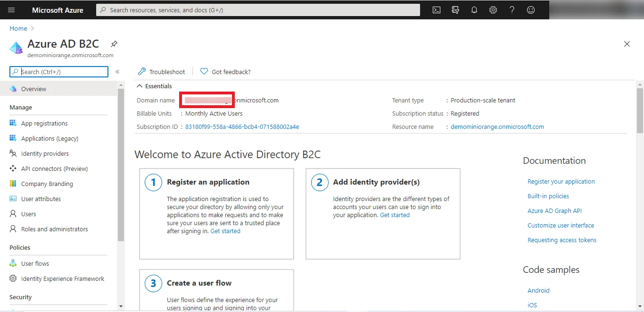Send feedback via the smiley icon
The width and height of the screenshot is (644, 312).
click(531, 9)
